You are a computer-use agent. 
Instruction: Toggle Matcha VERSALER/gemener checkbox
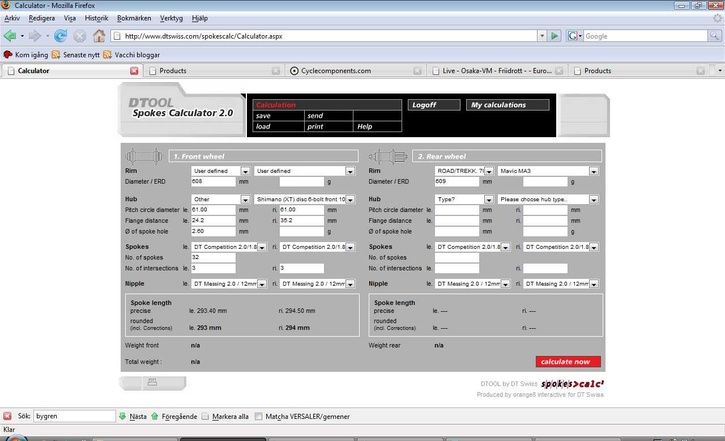pos(258,416)
